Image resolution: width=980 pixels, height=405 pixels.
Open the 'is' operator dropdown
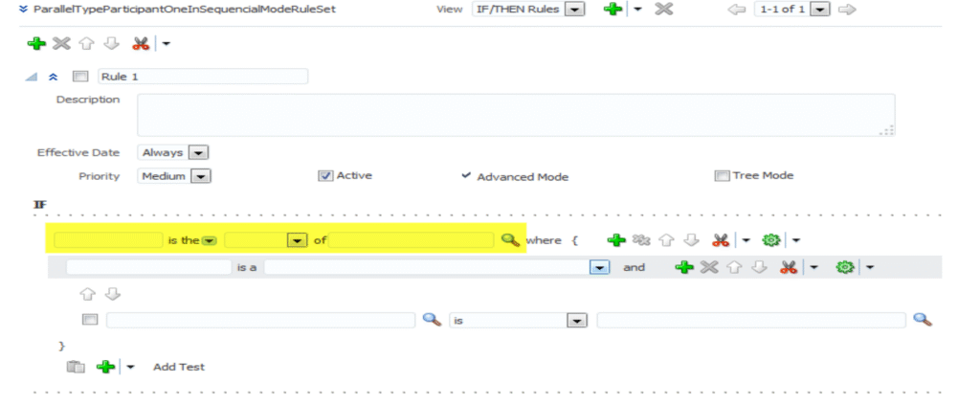577,321
